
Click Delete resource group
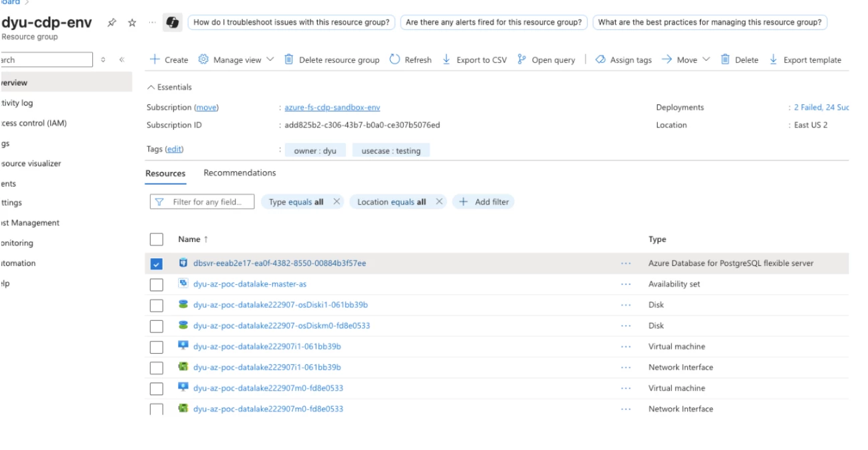point(331,60)
